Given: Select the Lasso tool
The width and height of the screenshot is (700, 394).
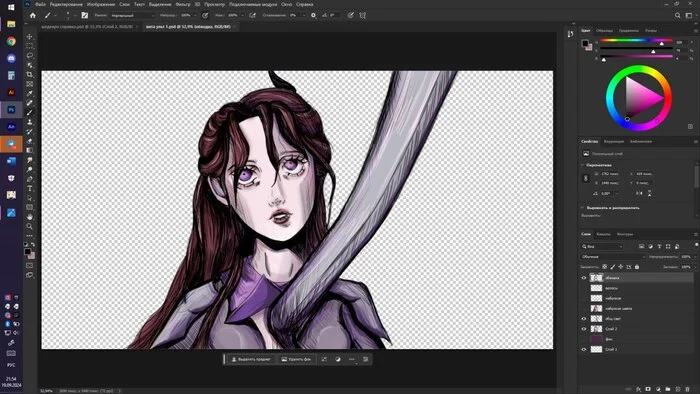Looking at the screenshot, I should pyautogui.click(x=29, y=55).
